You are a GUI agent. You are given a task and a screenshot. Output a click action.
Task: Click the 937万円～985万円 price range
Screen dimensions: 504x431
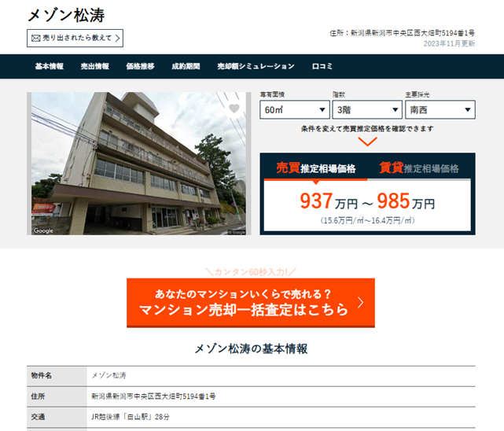click(367, 201)
